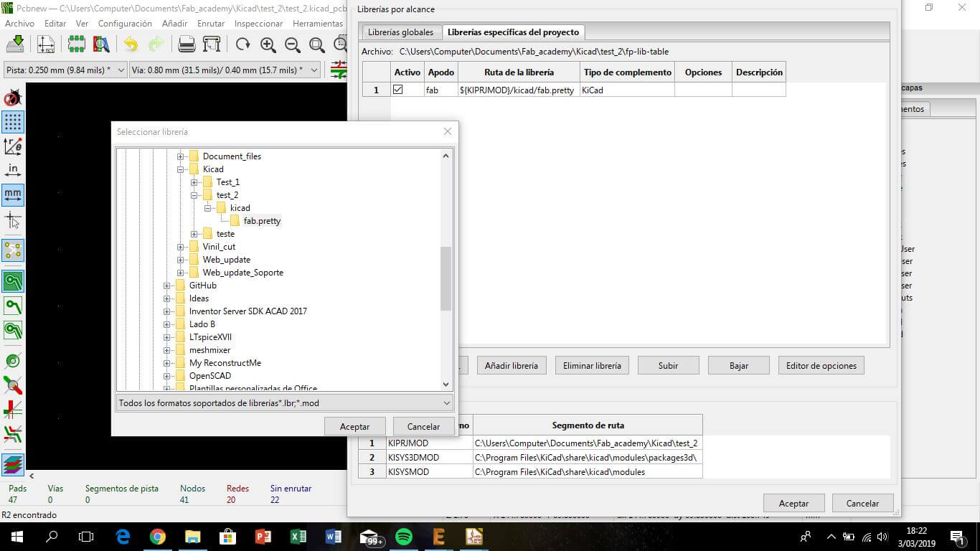Open Excel from the taskbar
The width and height of the screenshot is (980, 551).
(298, 537)
